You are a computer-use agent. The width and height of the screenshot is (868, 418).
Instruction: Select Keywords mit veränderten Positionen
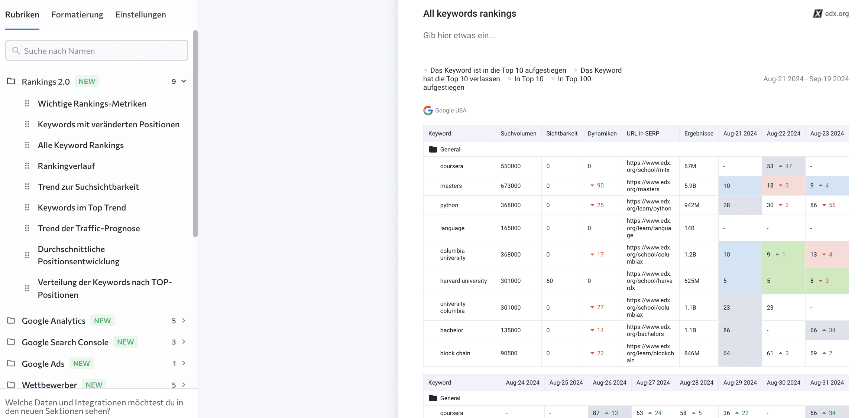(108, 124)
